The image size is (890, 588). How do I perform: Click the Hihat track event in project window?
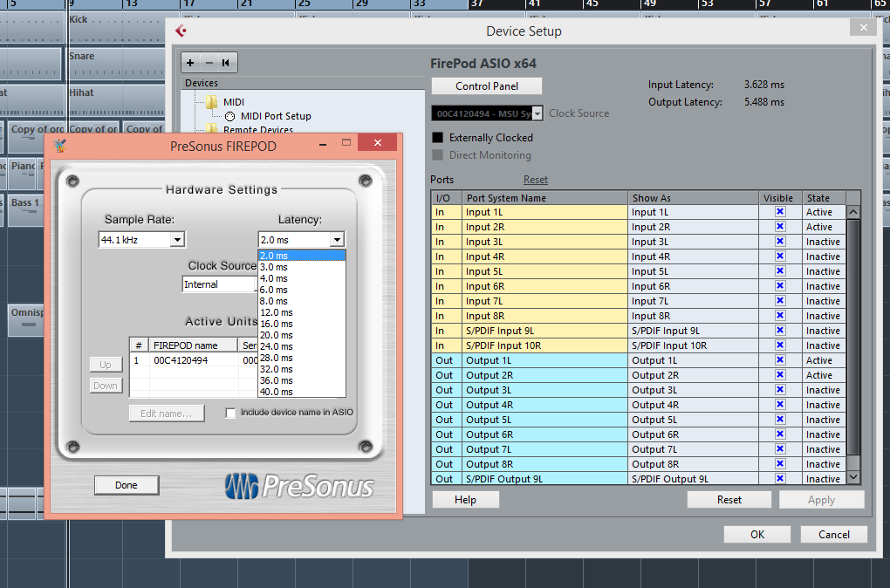coord(116,100)
